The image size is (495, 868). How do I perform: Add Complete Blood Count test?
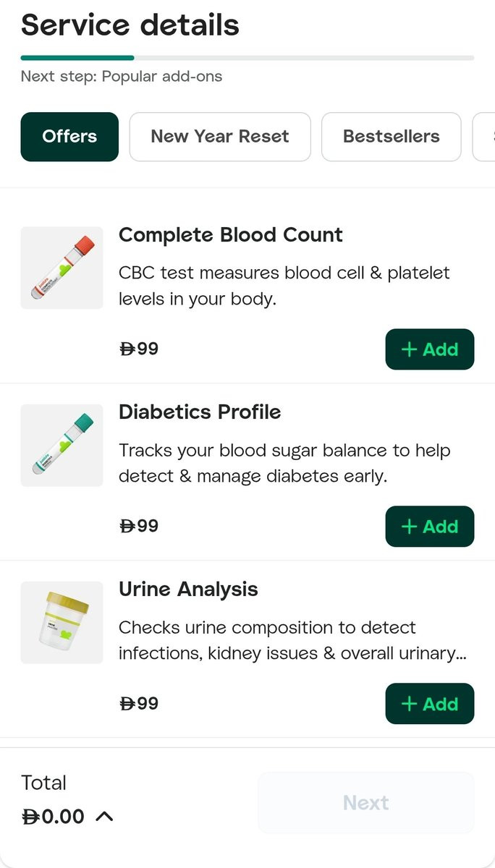click(429, 349)
